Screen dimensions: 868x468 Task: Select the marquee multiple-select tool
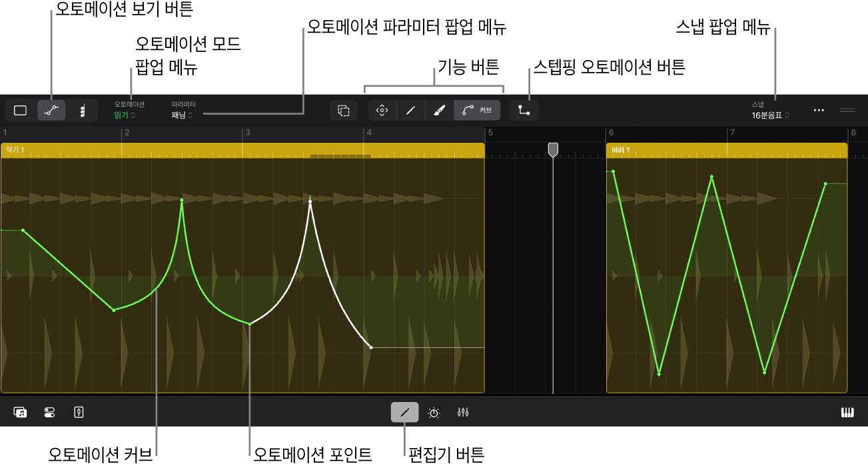click(344, 111)
